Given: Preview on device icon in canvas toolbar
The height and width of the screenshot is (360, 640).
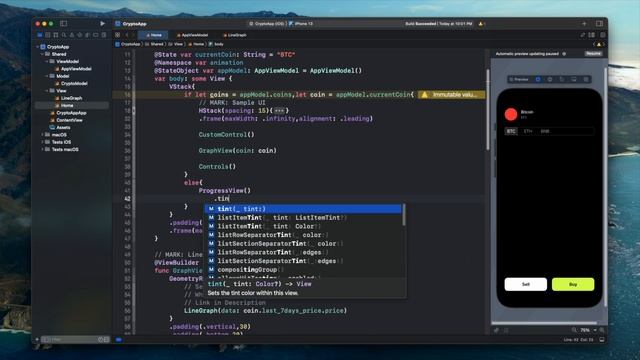Looking at the screenshot, I should [x=574, y=79].
